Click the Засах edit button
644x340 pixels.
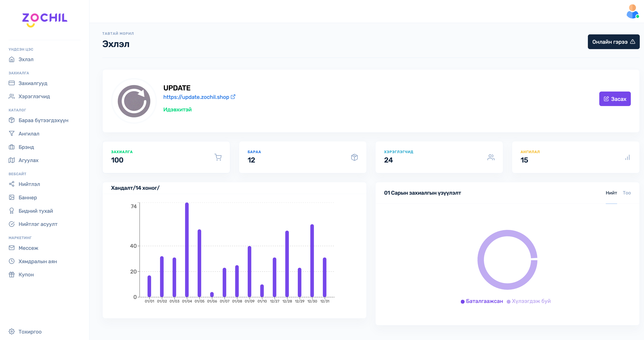click(615, 99)
